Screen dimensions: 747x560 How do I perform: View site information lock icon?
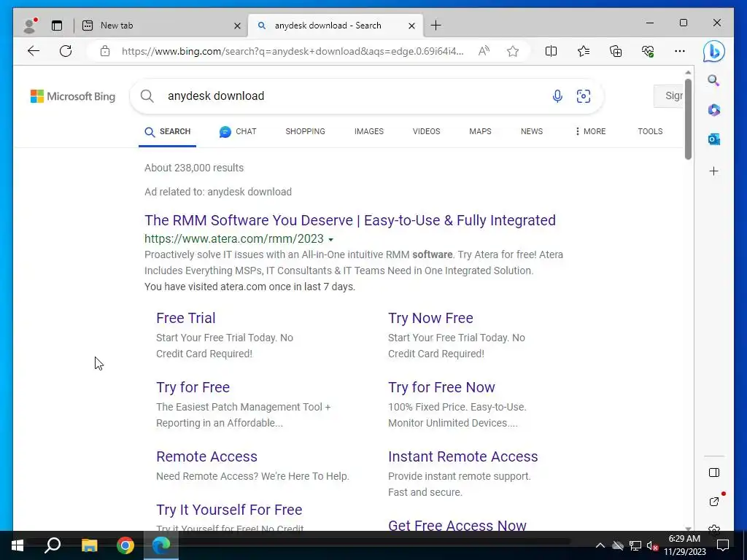pyautogui.click(x=105, y=51)
